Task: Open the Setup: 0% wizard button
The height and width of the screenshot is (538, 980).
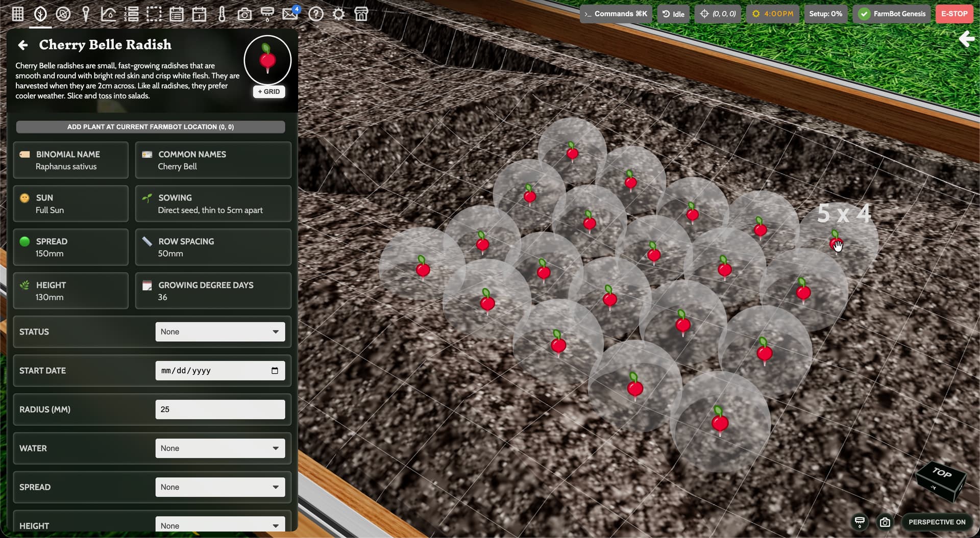Action: click(x=825, y=14)
